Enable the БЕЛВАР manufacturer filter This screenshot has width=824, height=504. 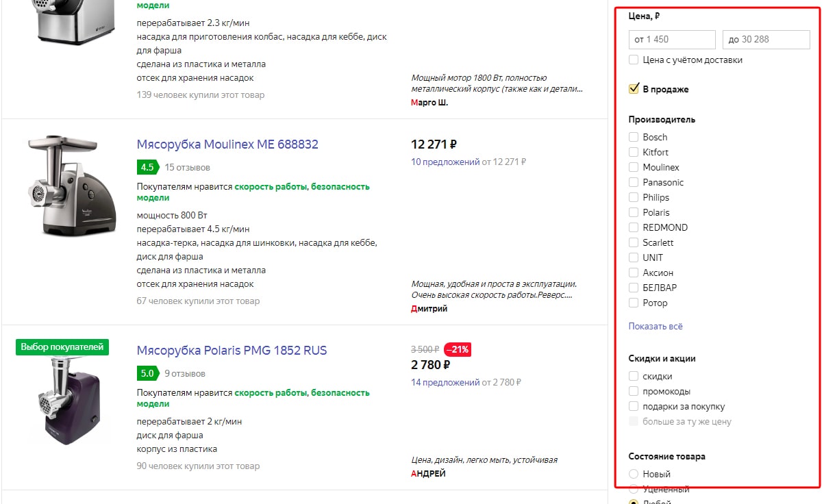pyautogui.click(x=634, y=288)
